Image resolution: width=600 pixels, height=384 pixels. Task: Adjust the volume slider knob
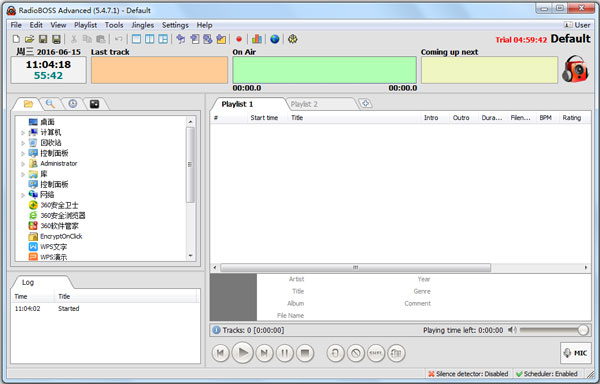click(583, 330)
